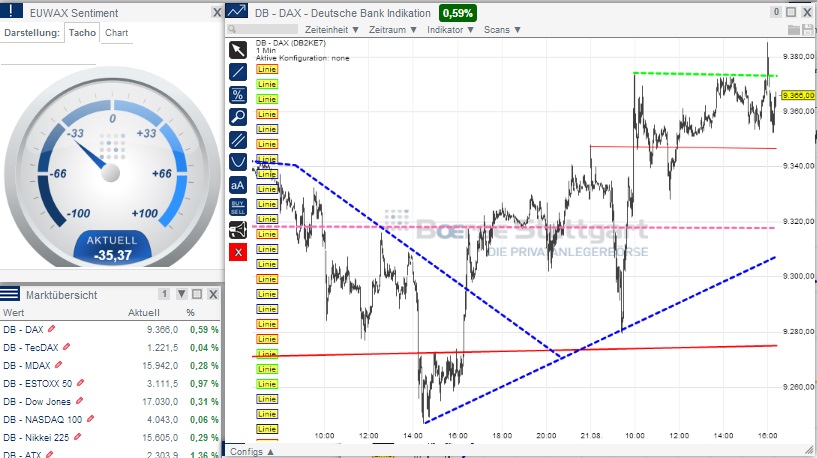The height and width of the screenshot is (458, 817).
Task: Maximize the DB - DAX chart panel
Action: tap(791, 12)
